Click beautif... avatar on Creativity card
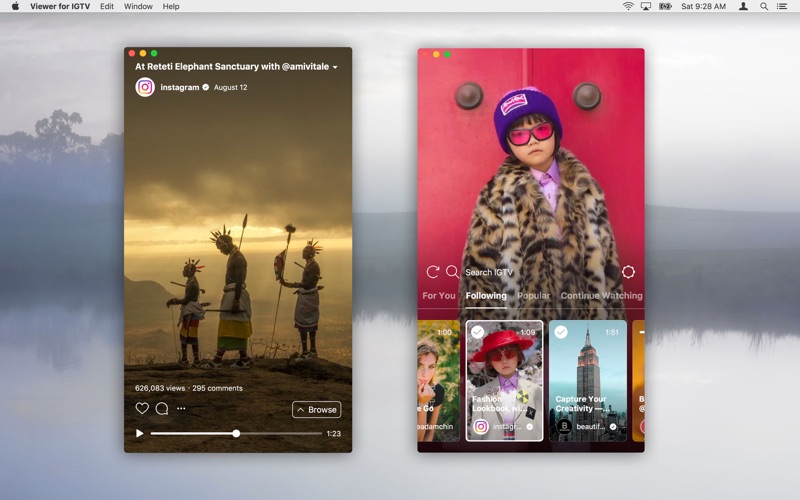The width and height of the screenshot is (800, 500). (564, 426)
